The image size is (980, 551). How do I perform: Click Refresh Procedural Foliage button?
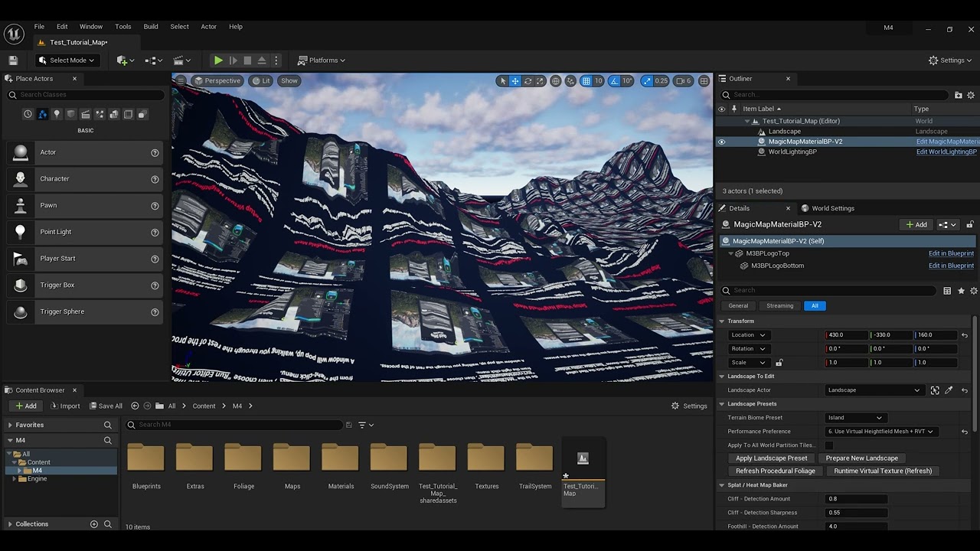click(x=775, y=471)
